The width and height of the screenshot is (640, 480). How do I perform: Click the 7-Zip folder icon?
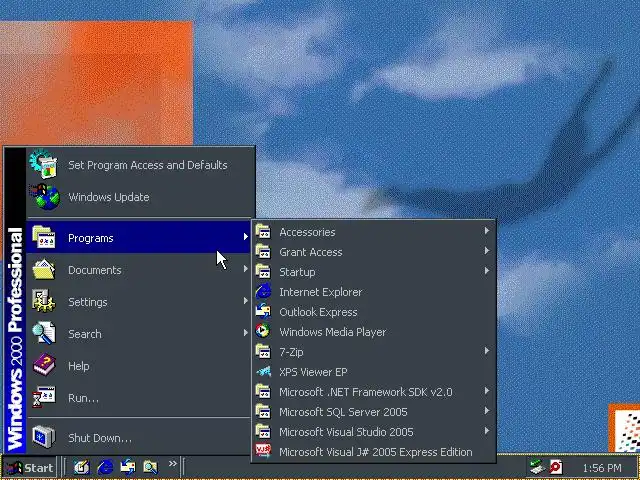[x=263, y=351]
